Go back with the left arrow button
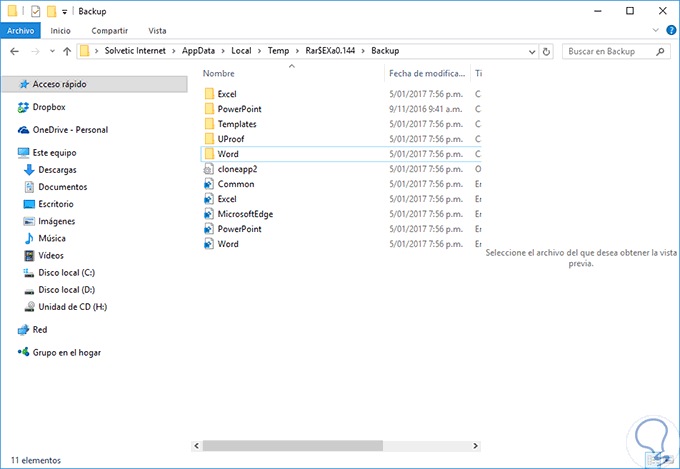 click(14, 51)
